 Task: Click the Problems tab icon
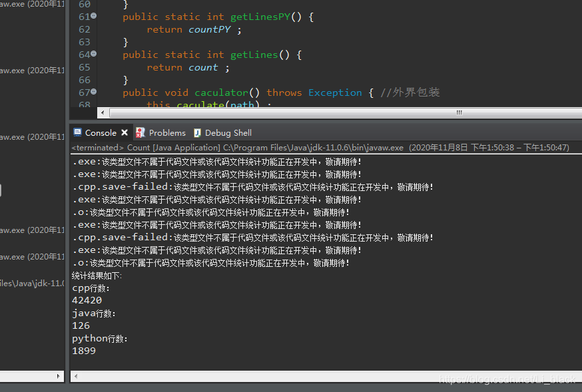141,132
